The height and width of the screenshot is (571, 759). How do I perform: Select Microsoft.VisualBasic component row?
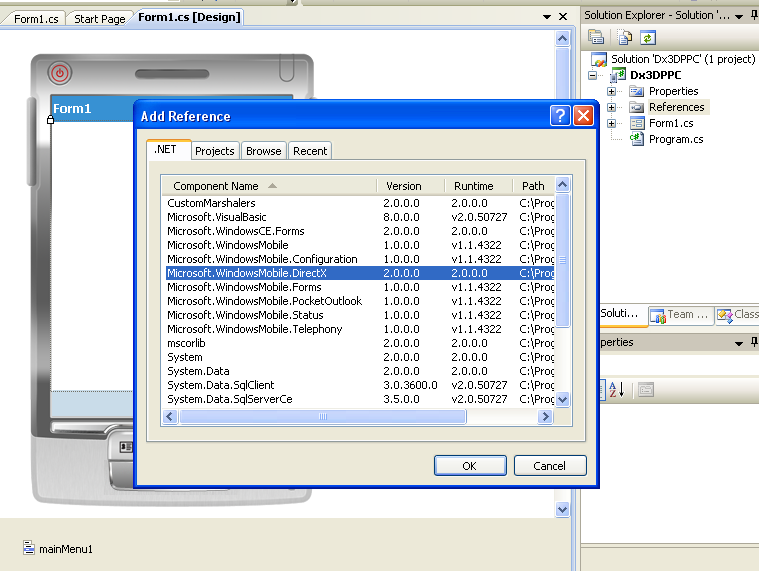[360, 217]
